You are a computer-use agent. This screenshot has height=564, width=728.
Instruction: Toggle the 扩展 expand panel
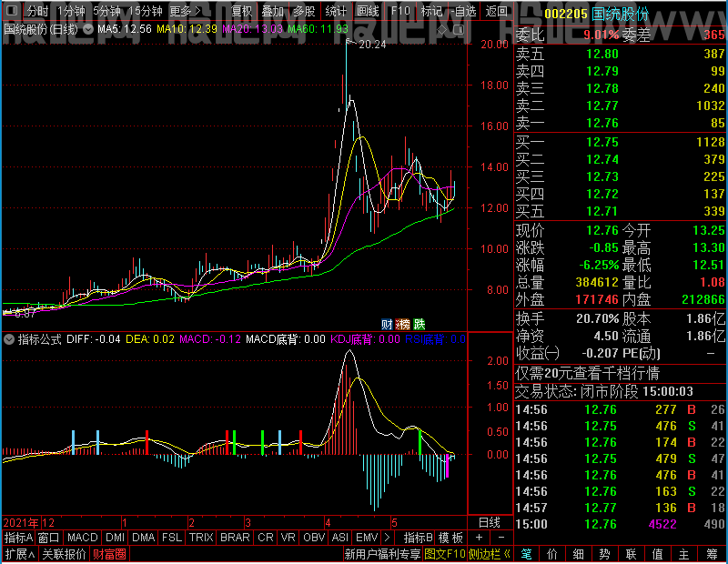(x=20, y=554)
